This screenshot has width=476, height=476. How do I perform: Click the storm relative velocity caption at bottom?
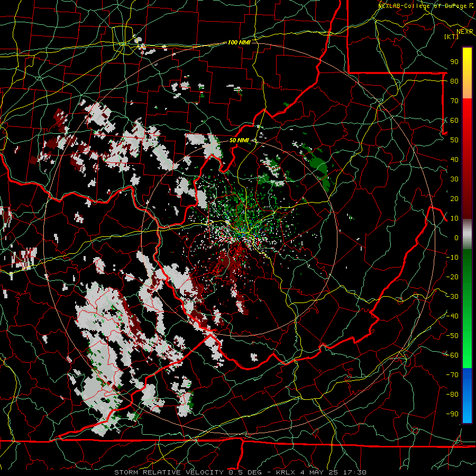pyautogui.click(x=240, y=472)
